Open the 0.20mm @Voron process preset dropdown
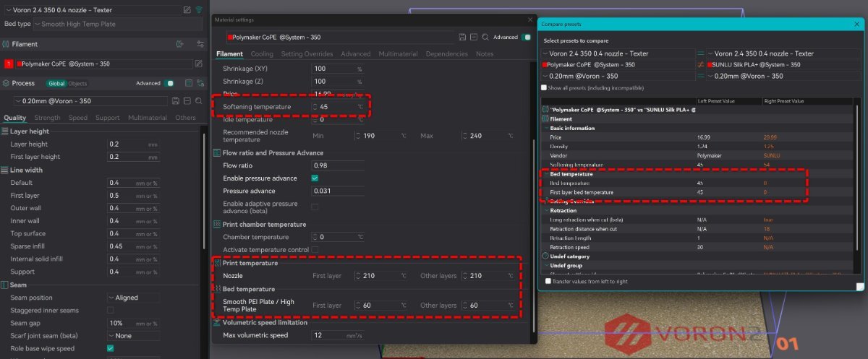The height and width of the screenshot is (359, 868). pyautogui.click(x=92, y=101)
